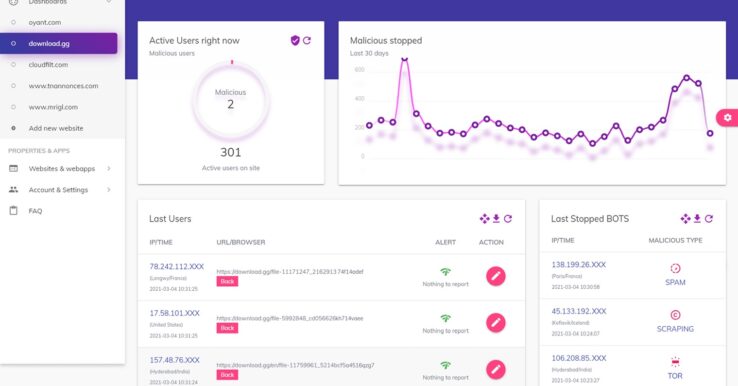Image resolution: width=738 pixels, height=386 pixels.
Task: Click the wifi alert icon for 78.242.112.XXX
Action: pos(445,272)
